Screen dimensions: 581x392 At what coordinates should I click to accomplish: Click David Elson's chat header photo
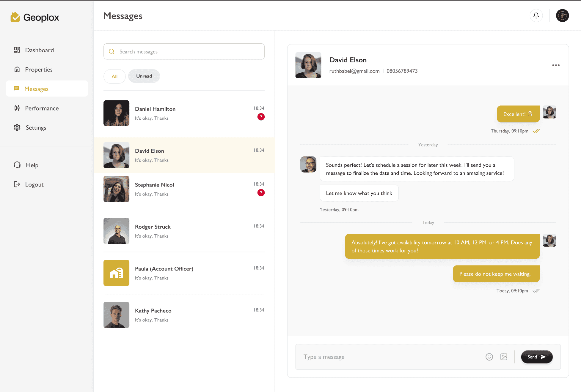pos(308,65)
